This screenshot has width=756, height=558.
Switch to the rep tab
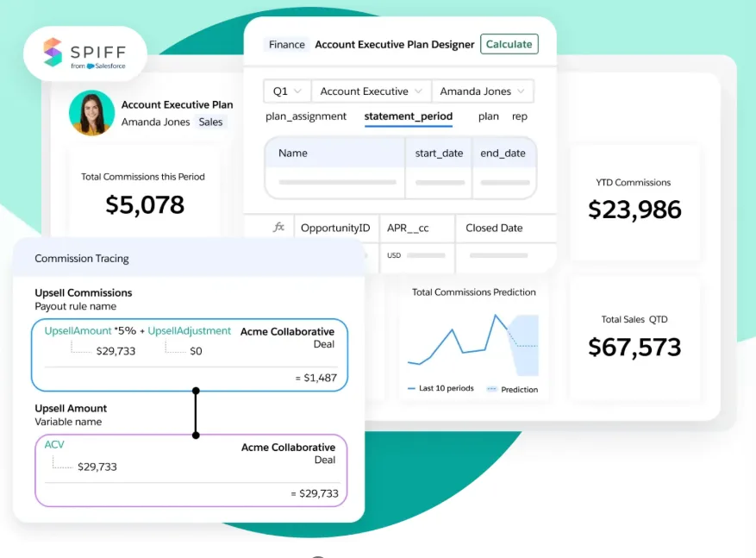(x=519, y=116)
